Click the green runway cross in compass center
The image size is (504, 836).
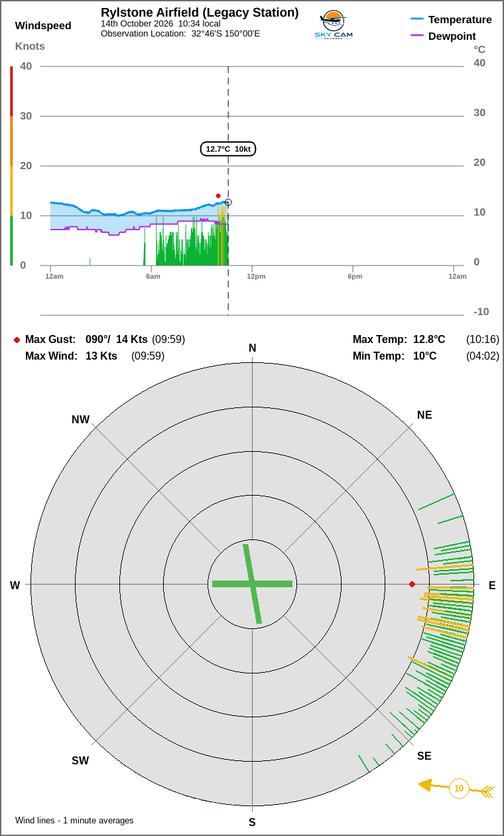tap(252, 584)
